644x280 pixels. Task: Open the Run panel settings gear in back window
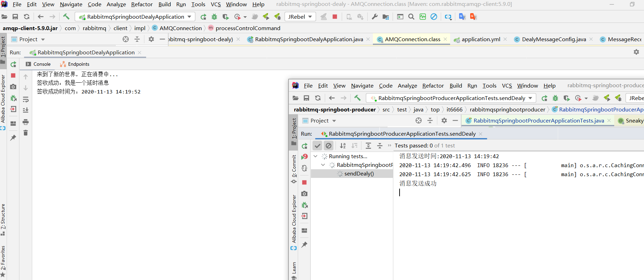pos(636,52)
